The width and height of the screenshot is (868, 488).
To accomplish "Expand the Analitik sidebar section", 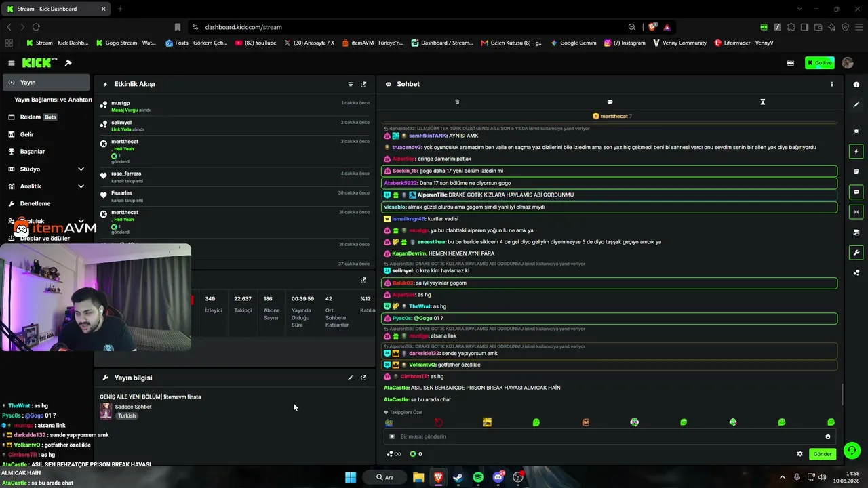I will tap(81, 186).
